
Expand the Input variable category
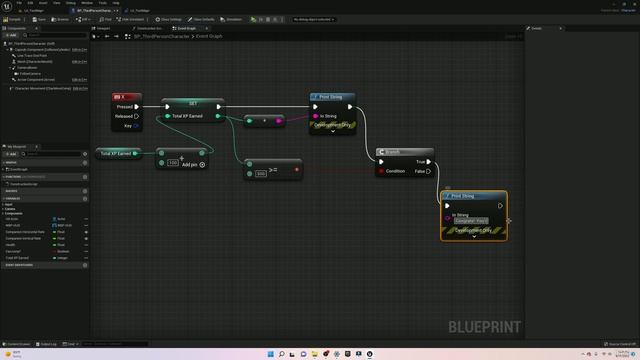(x=3, y=204)
